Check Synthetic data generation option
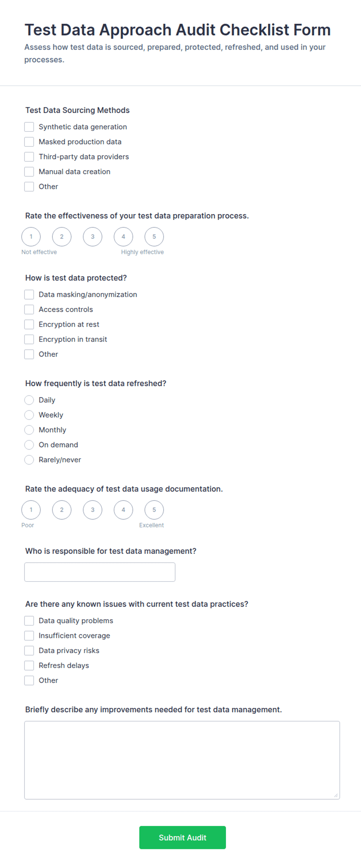The height and width of the screenshot is (868, 361). 29,127
